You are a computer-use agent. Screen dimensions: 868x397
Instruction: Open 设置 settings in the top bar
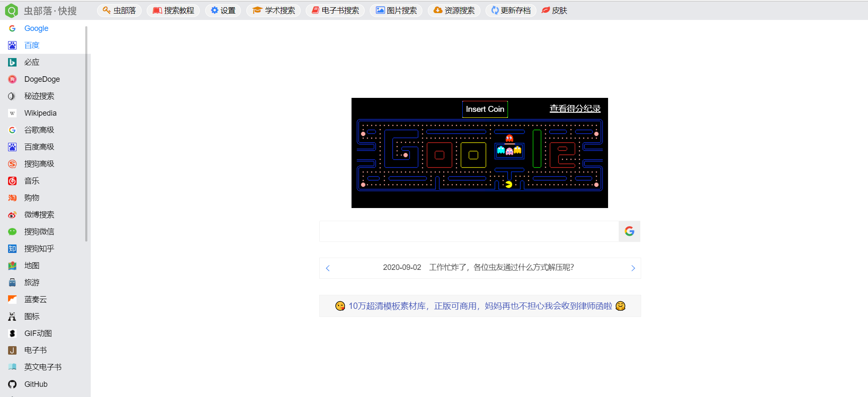[223, 11]
